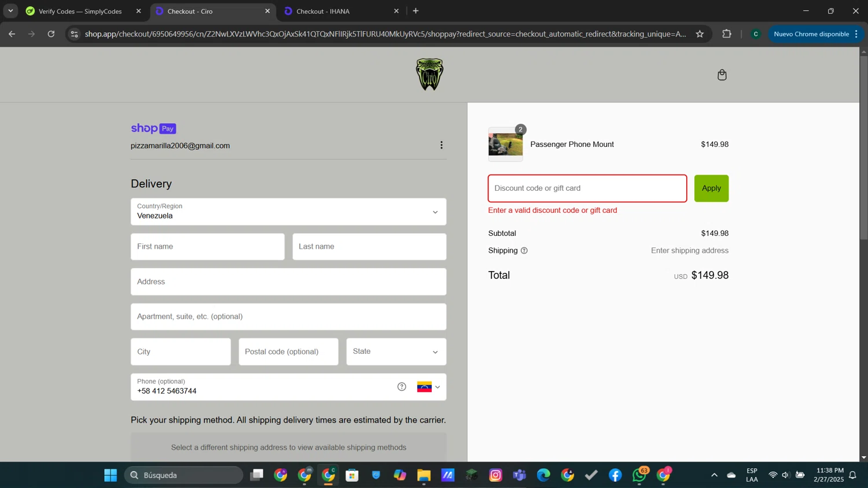Screen dimensions: 868x488
Task: Click the email pizzamarilla2006@gmail.com
Action: (180, 146)
